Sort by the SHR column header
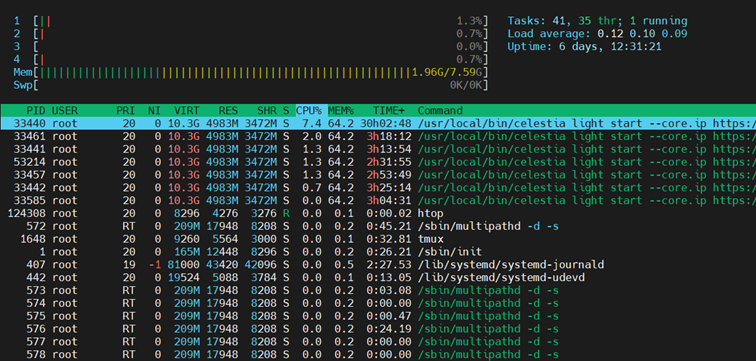This screenshot has height=361, width=756. 267,110
